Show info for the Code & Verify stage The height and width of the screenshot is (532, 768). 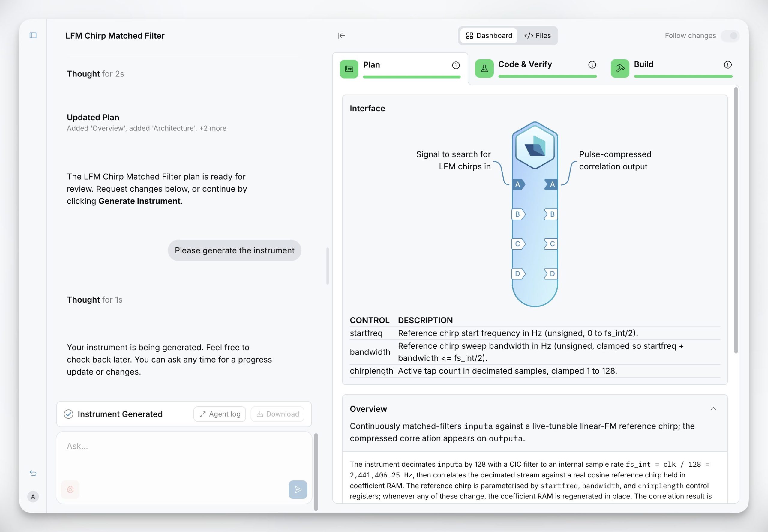click(x=592, y=65)
